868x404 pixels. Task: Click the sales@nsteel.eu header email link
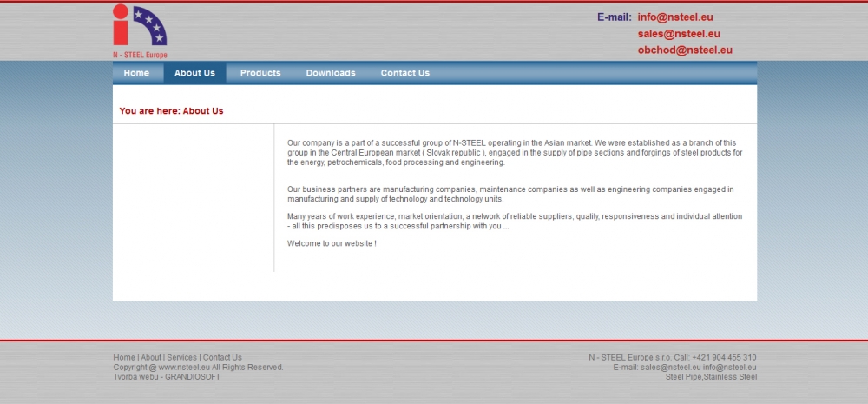tap(679, 34)
